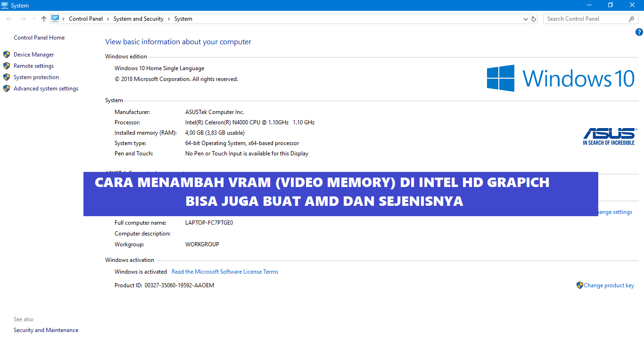The image size is (644, 341).
Task: Click processor text Intel Celeron N4000
Action: [x=250, y=122]
